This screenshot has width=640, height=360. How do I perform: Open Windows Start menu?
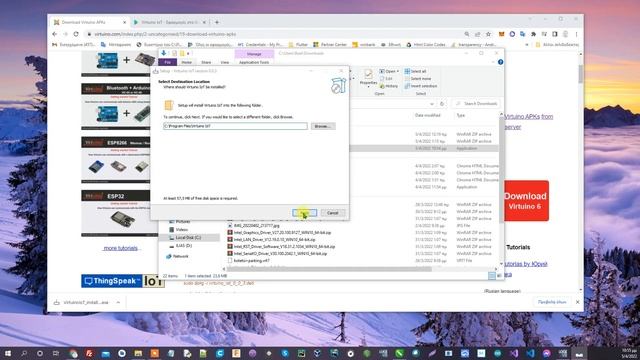pos(7,353)
